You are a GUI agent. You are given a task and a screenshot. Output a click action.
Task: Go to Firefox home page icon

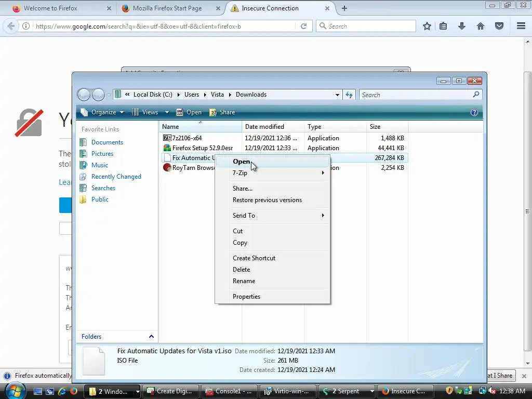(x=481, y=26)
